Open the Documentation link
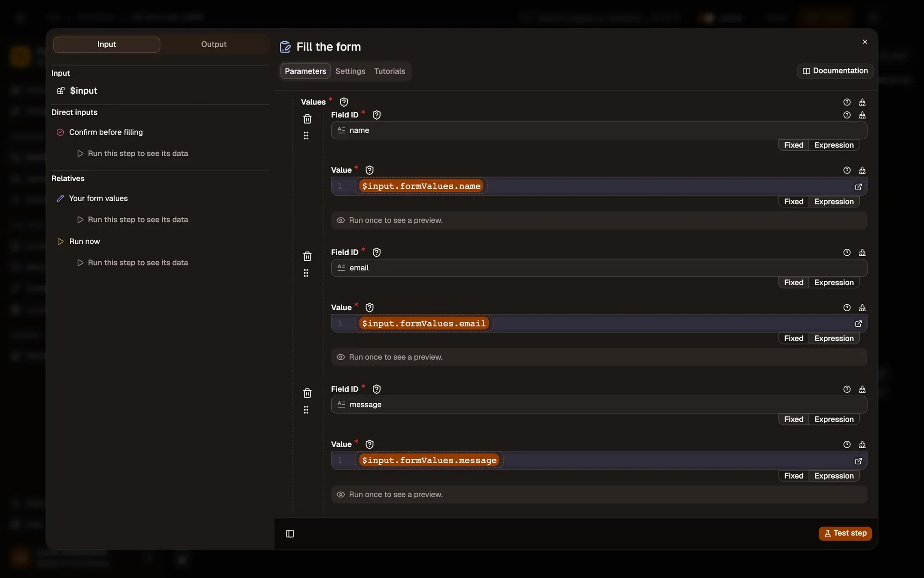 (835, 71)
